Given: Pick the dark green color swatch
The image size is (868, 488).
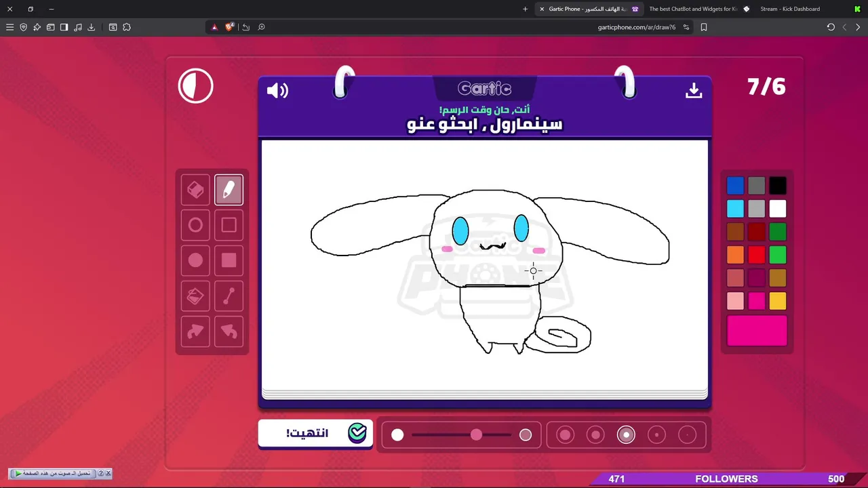Looking at the screenshot, I should point(778,232).
